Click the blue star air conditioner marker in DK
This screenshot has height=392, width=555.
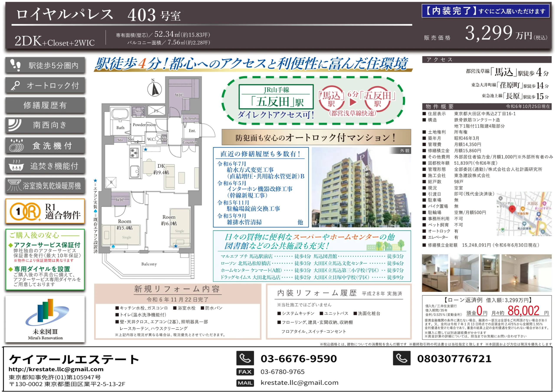(x=145, y=150)
